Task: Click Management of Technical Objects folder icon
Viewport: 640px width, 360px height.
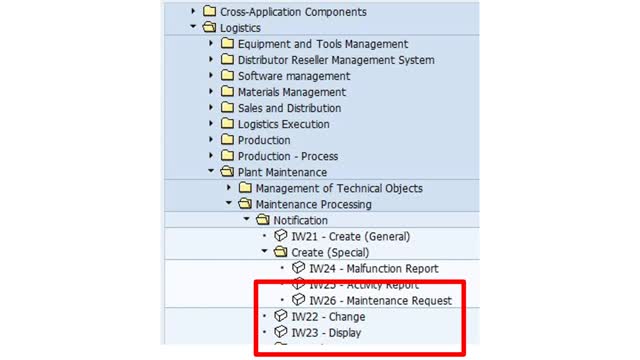Action: (245, 188)
